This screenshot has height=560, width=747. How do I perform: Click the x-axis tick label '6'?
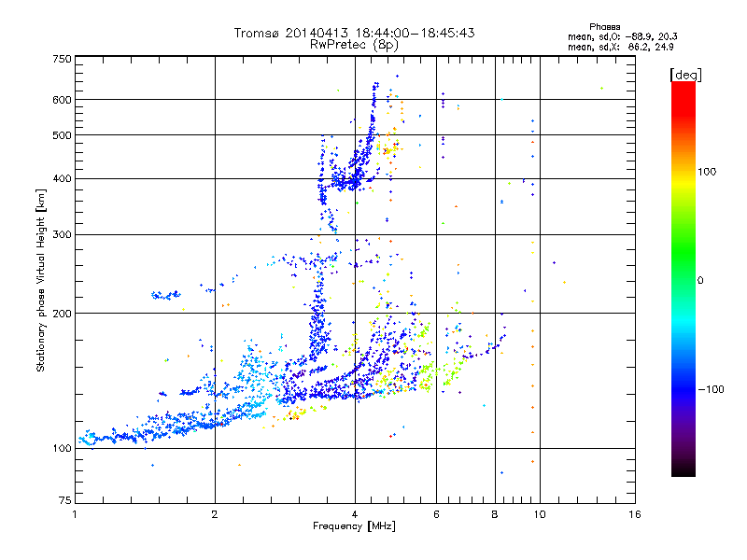(436, 514)
